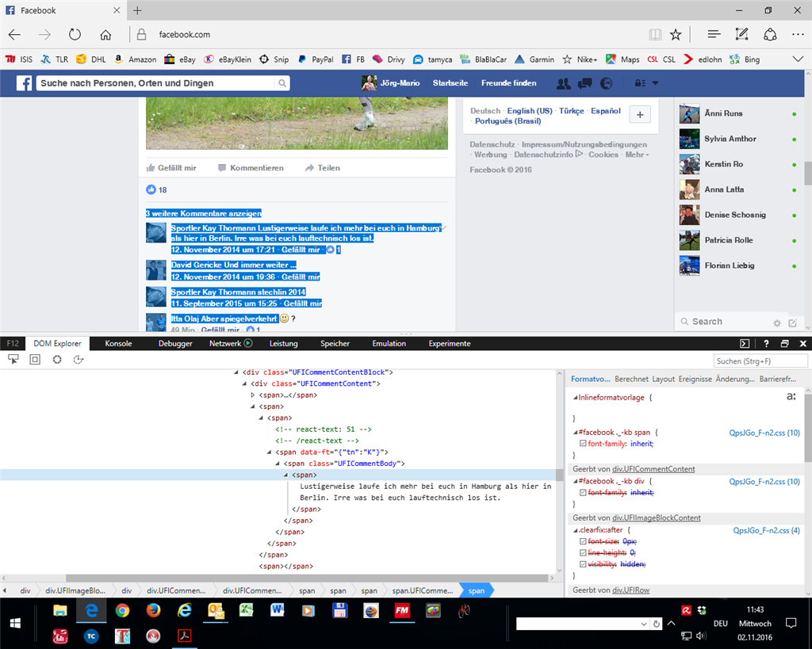Toggle the DOM element highlighting box icon
This screenshot has height=649, width=812.
click(x=35, y=359)
